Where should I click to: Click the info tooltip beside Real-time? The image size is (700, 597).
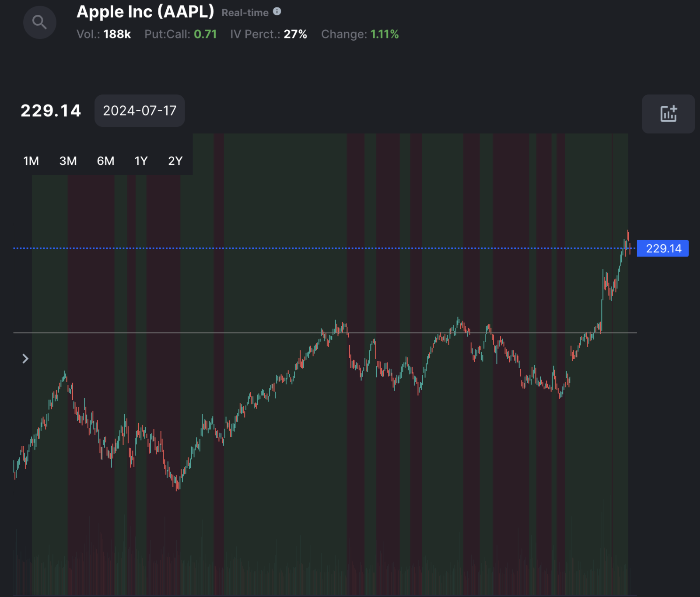coord(277,12)
